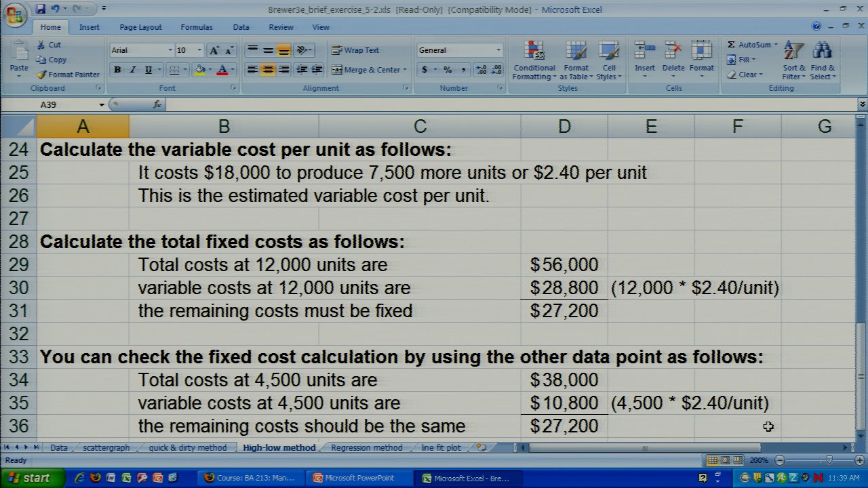Click the Office Button logo
This screenshot has height=488, width=868.
[x=15, y=15]
